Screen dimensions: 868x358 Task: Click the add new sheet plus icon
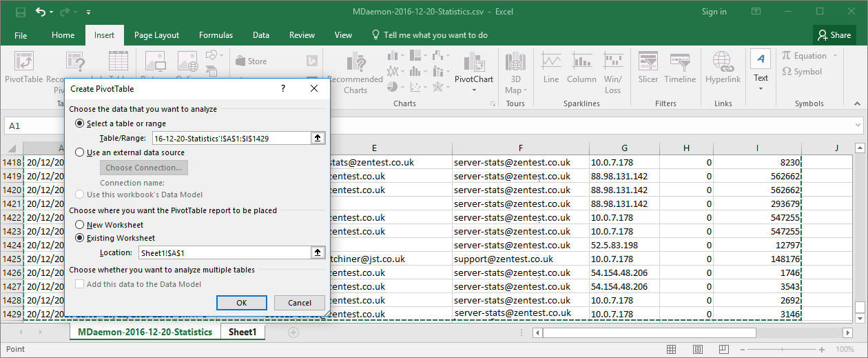pyautogui.click(x=293, y=332)
